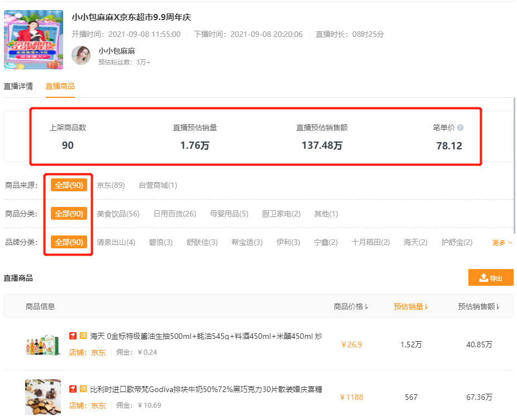517x420 pixels.
Task: Click the 直播预估销售额 value 137.48万
Action: (x=322, y=145)
